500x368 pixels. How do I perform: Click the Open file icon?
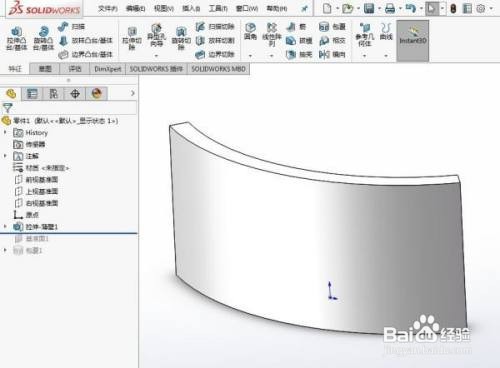[347, 8]
